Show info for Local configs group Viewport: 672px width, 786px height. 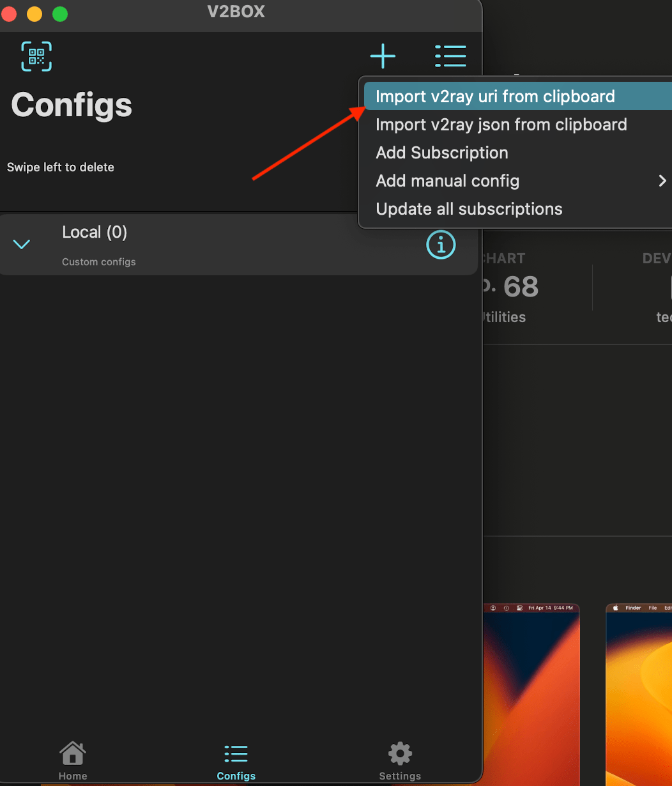tap(441, 245)
